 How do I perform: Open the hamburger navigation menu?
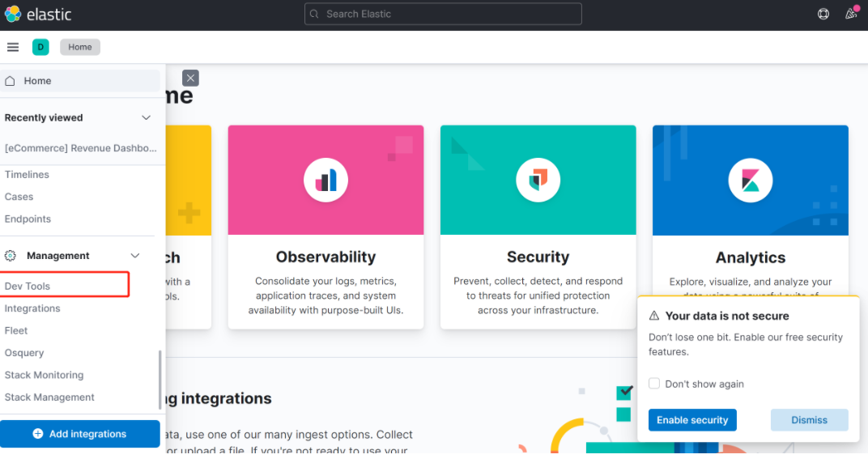[13, 47]
